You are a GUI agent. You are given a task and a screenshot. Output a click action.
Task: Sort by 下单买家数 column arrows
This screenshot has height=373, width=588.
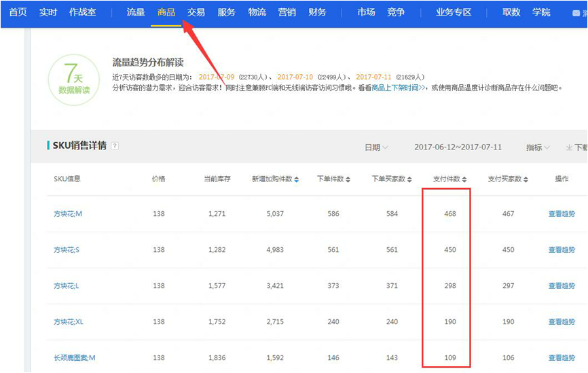point(409,179)
